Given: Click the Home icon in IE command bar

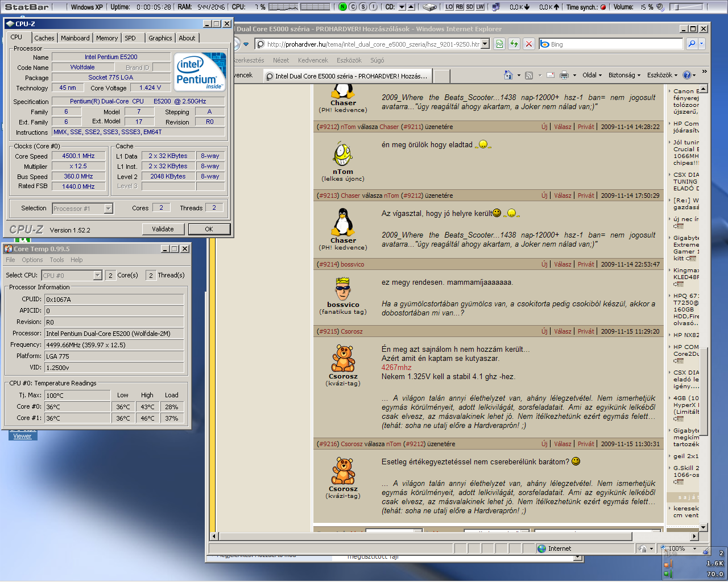Looking at the screenshot, I should pyautogui.click(x=508, y=75).
